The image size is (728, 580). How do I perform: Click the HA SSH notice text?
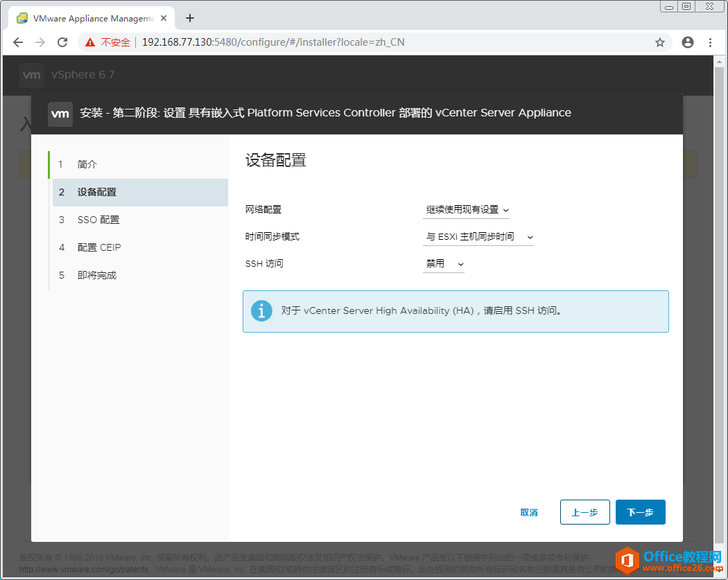click(422, 310)
